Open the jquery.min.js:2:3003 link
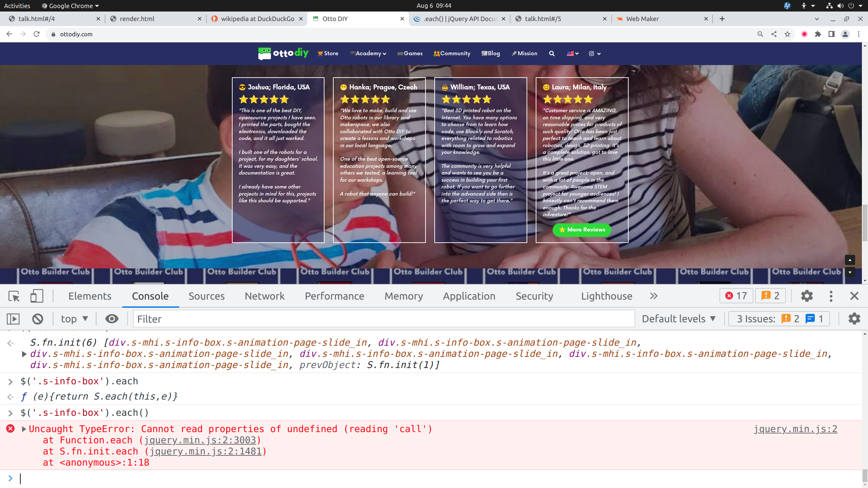This screenshot has width=868, height=488. 200,440
